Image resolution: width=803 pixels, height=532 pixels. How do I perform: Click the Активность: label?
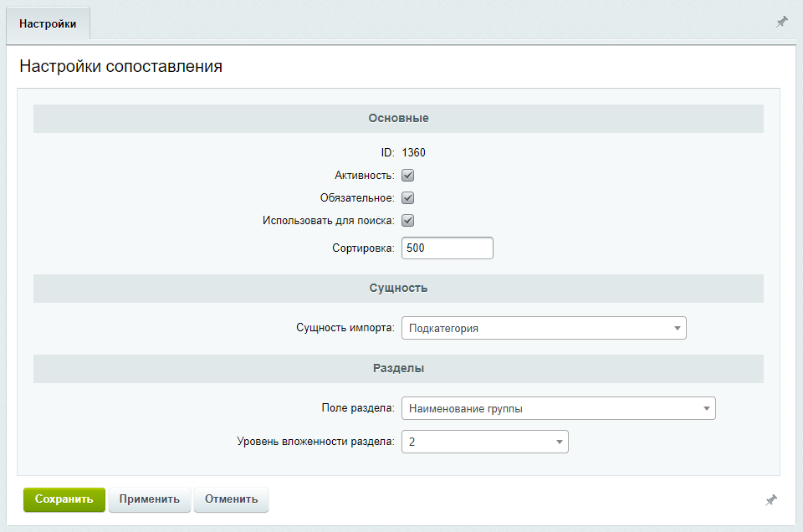(365, 175)
